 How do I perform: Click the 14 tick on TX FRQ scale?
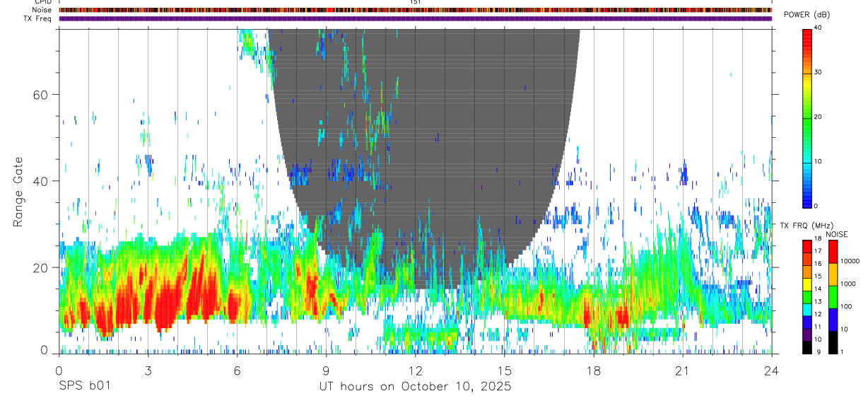point(818,289)
